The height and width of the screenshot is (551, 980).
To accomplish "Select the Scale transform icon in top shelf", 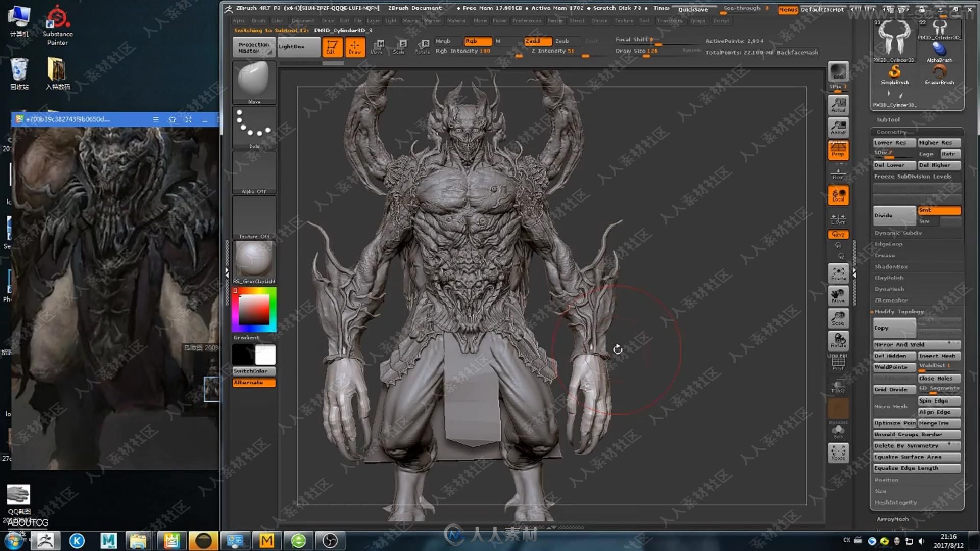I will [x=400, y=47].
